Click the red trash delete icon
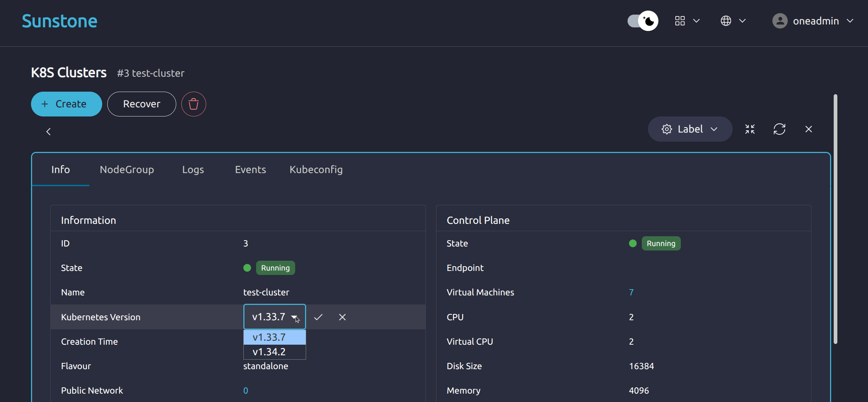 (194, 104)
